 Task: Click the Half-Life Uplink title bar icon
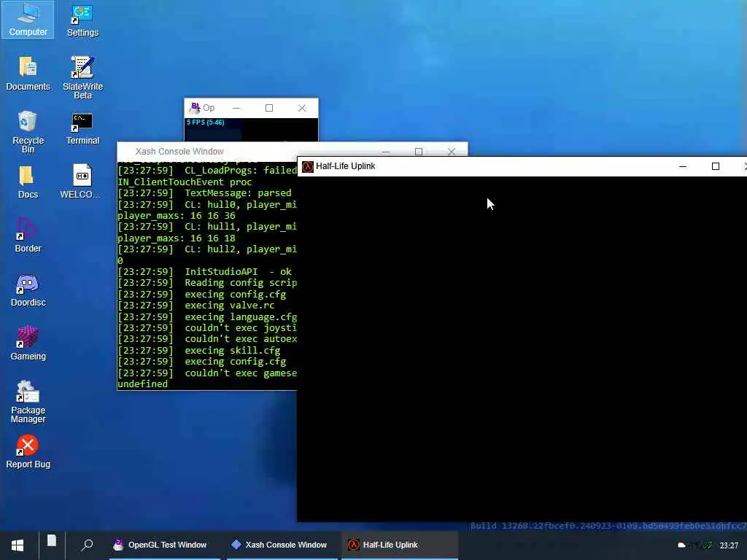pos(308,167)
